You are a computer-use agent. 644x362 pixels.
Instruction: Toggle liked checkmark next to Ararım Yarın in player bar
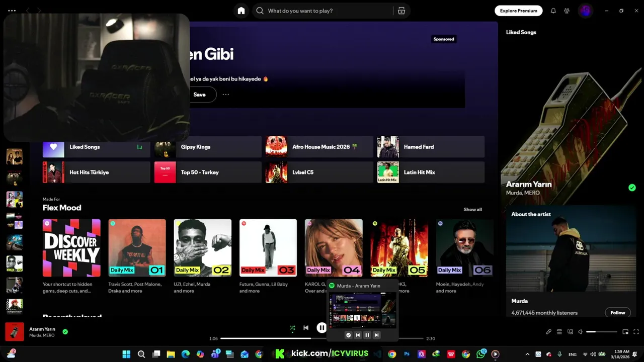tap(65, 332)
